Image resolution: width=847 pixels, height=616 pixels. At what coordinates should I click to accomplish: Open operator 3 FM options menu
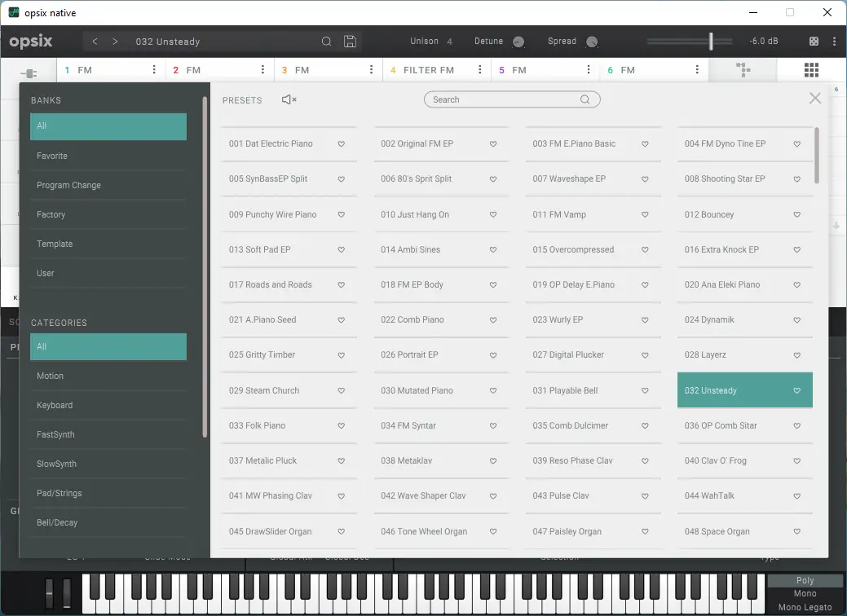pyautogui.click(x=371, y=69)
